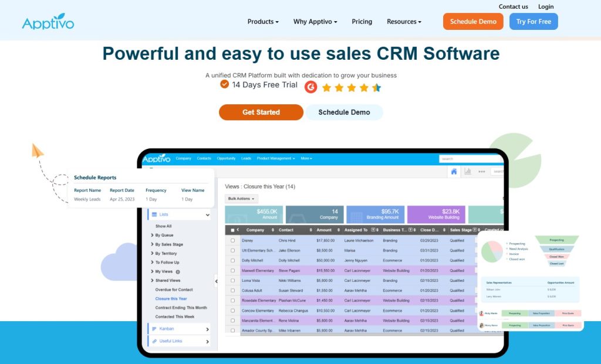The height and width of the screenshot is (364, 601).
Task: Click the $95.7K Branding Amount tile
Action: pyautogui.click(x=375, y=215)
